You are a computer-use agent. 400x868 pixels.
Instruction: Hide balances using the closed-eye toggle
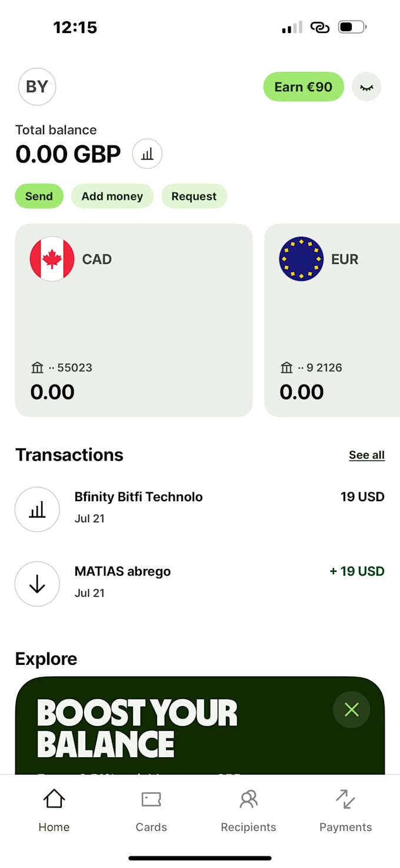(366, 87)
